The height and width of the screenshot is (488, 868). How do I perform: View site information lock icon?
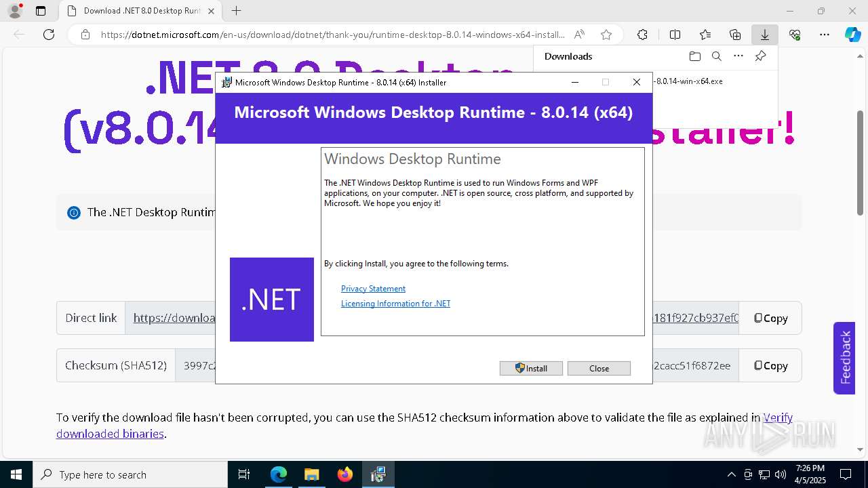click(x=85, y=35)
